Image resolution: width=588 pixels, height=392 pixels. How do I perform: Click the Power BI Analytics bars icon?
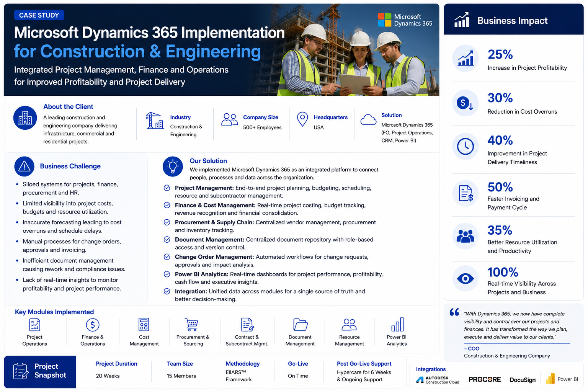tap(397, 324)
